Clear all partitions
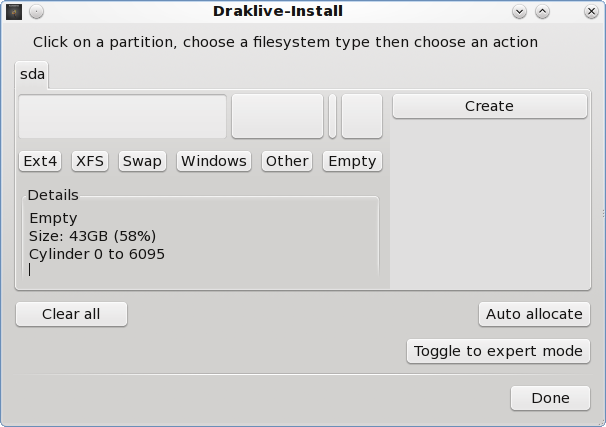This screenshot has height=427, width=606. (x=71, y=314)
